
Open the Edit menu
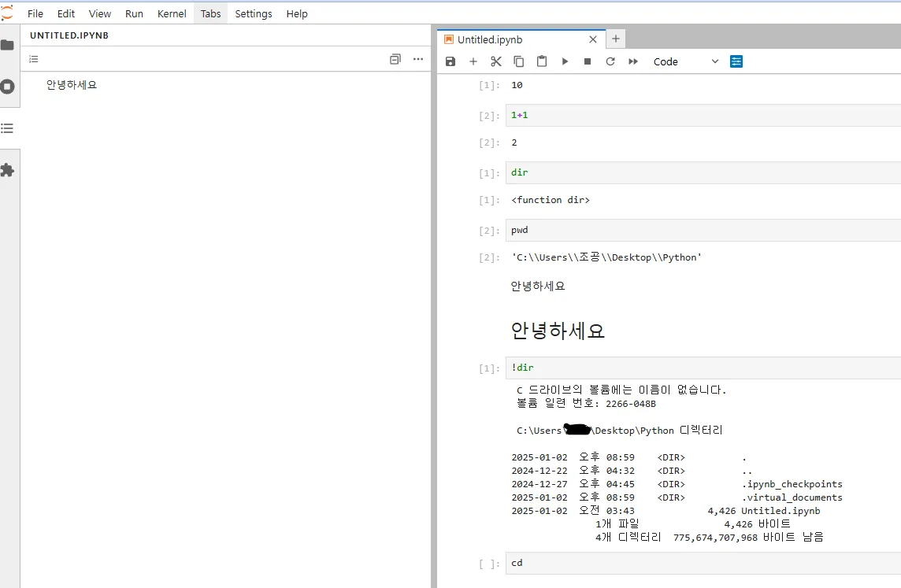[66, 14]
